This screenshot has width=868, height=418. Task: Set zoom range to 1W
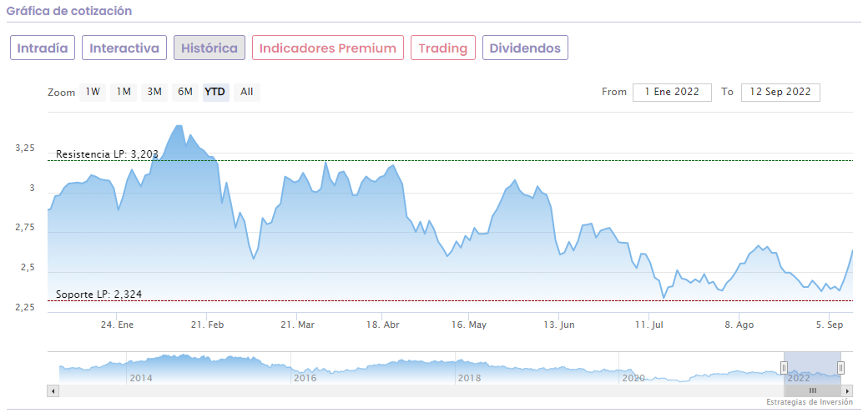93,92
